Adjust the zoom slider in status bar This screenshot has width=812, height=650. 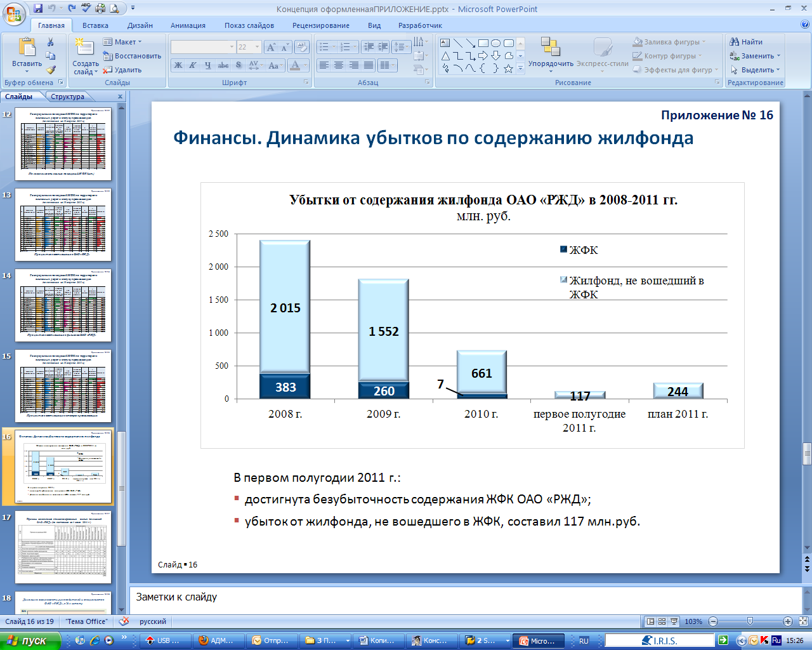pos(750,621)
